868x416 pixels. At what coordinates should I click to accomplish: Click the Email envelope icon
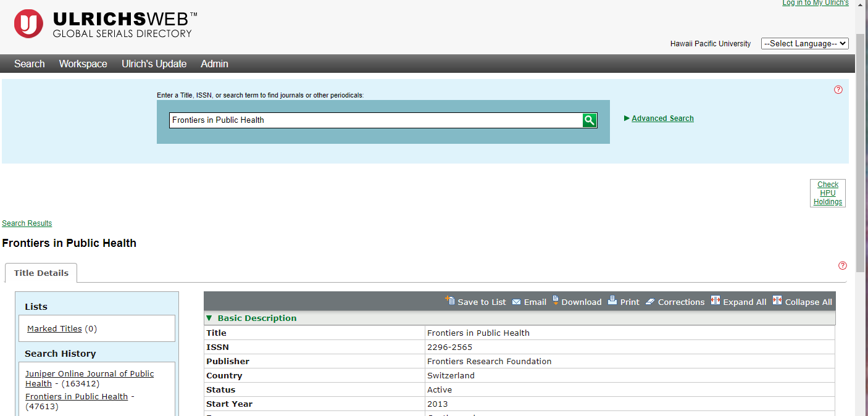point(516,302)
